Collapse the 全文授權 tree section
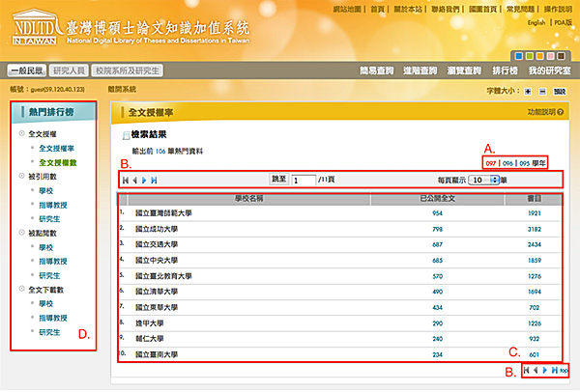580x392 pixels. (x=21, y=133)
